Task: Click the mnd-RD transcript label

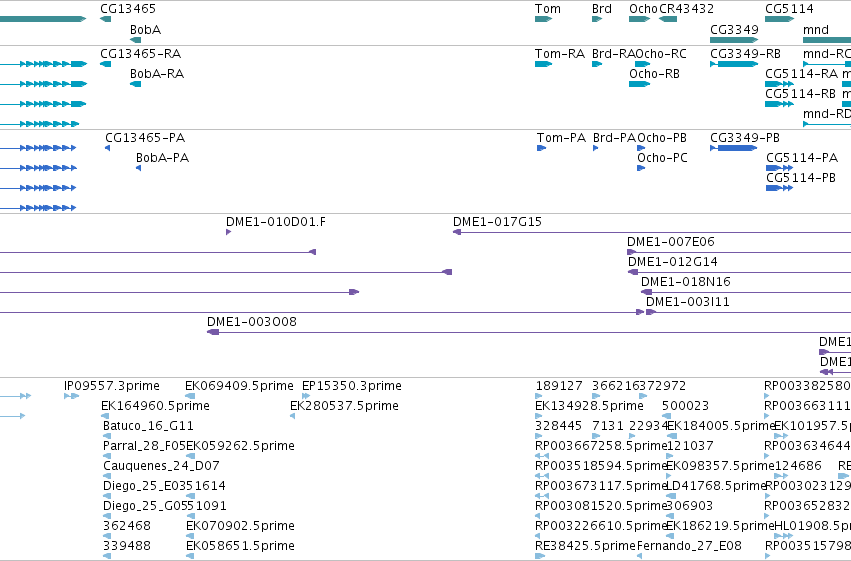Action: pos(827,114)
